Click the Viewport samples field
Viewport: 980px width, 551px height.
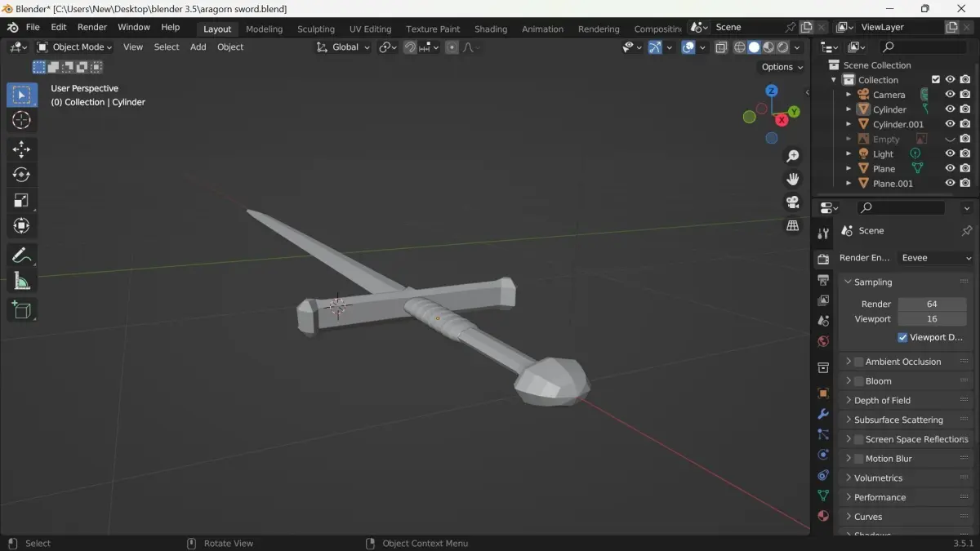932,319
